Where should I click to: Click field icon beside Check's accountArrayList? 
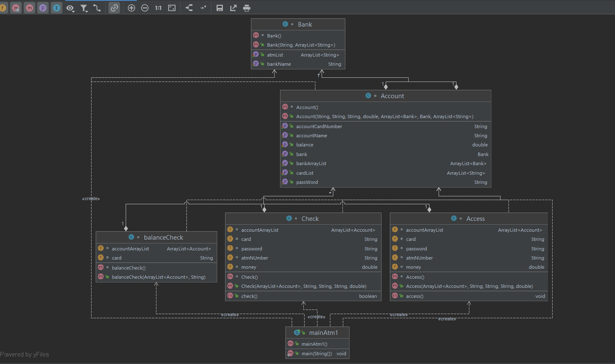[230, 230]
